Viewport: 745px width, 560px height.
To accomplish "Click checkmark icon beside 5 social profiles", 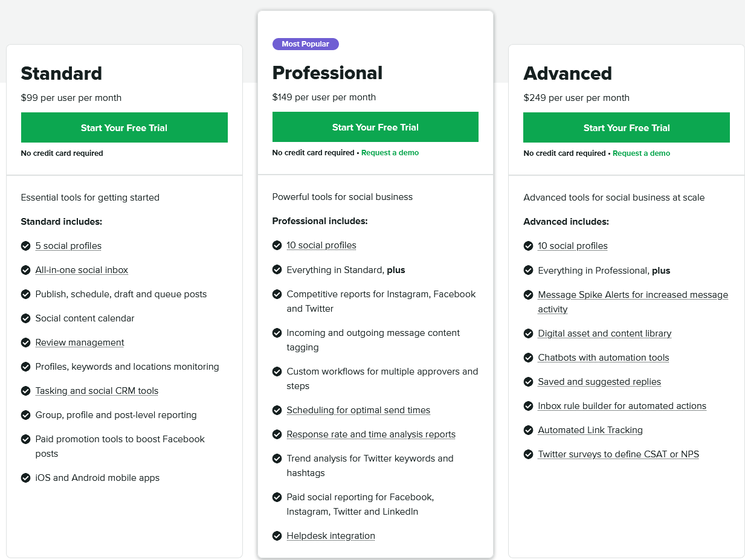I will click(25, 246).
